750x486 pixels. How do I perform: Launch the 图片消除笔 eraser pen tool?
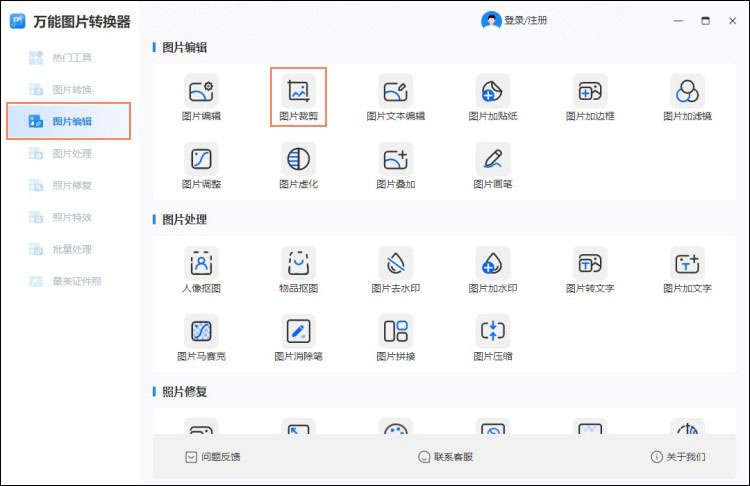[298, 331]
